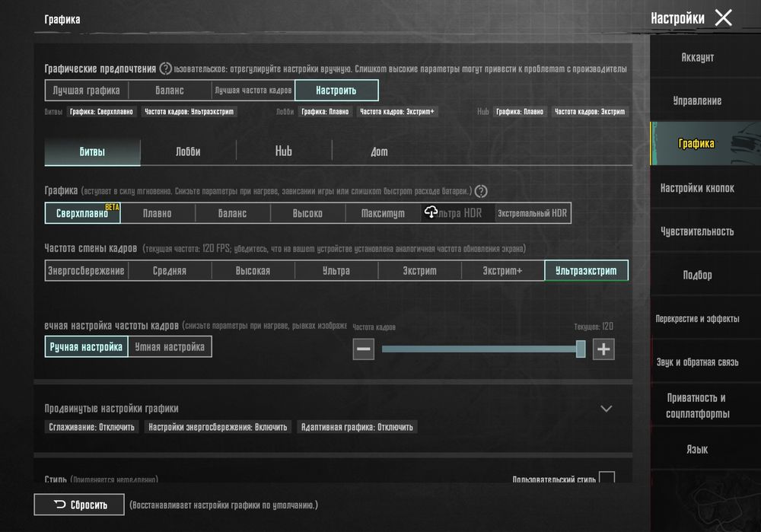
Task: Click Сбросить reset button
Action: pyautogui.click(x=79, y=505)
